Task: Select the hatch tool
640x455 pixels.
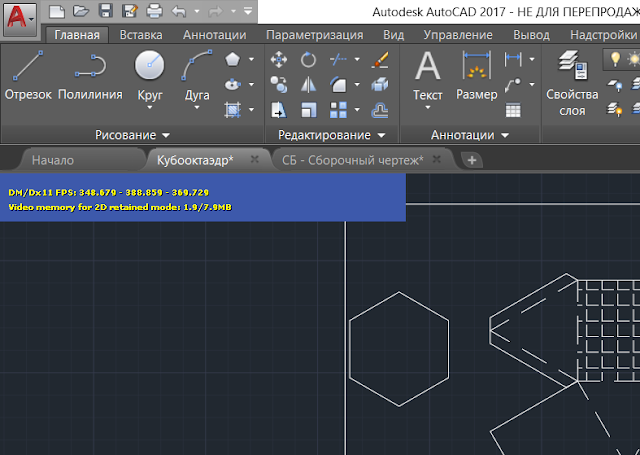Action: 233,110
